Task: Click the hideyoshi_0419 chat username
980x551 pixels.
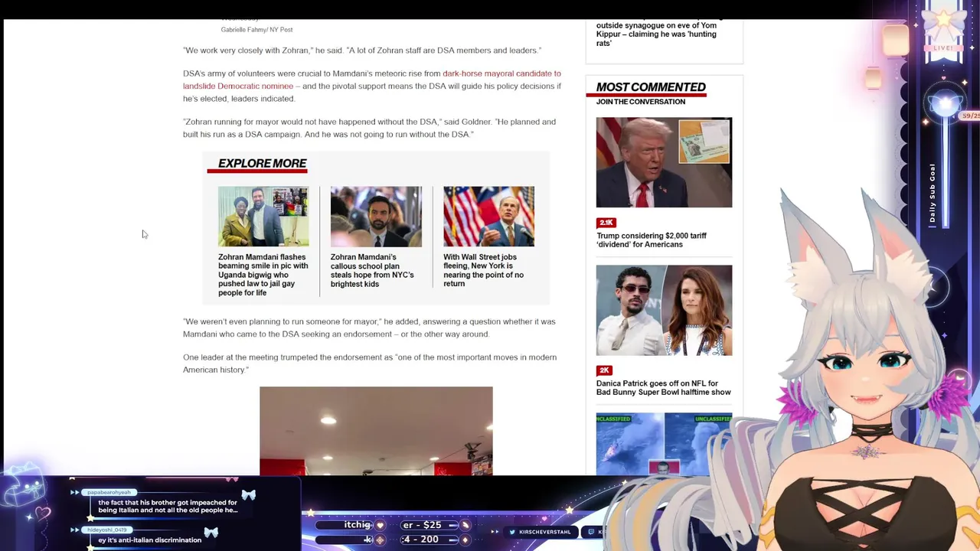Action: point(107,530)
